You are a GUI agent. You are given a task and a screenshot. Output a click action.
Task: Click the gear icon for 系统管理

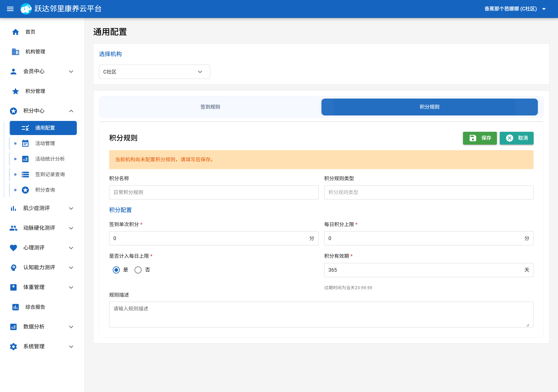click(x=13, y=347)
